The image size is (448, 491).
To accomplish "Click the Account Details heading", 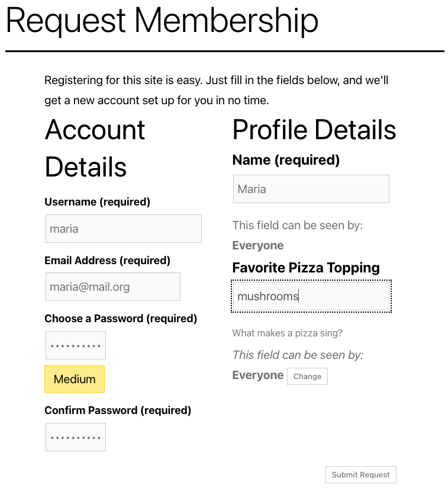I will [x=95, y=148].
